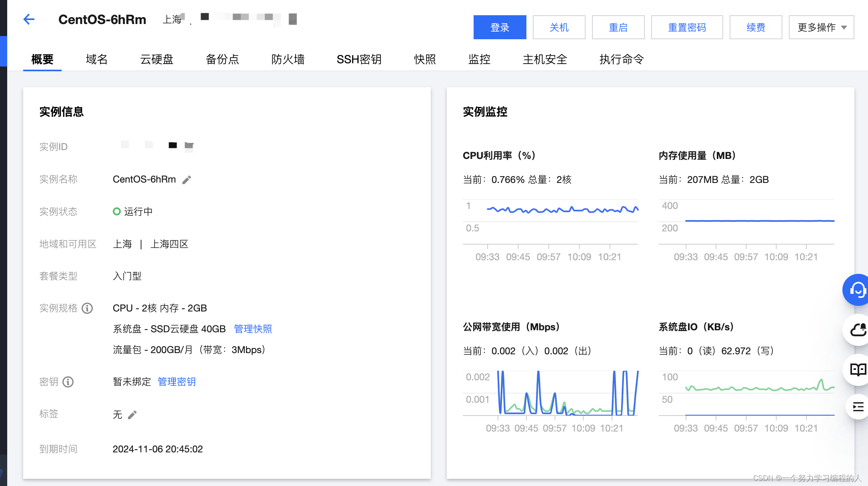Open the Domain (域名) tab
The width and height of the screenshot is (868, 486).
[x=97, y=59]
